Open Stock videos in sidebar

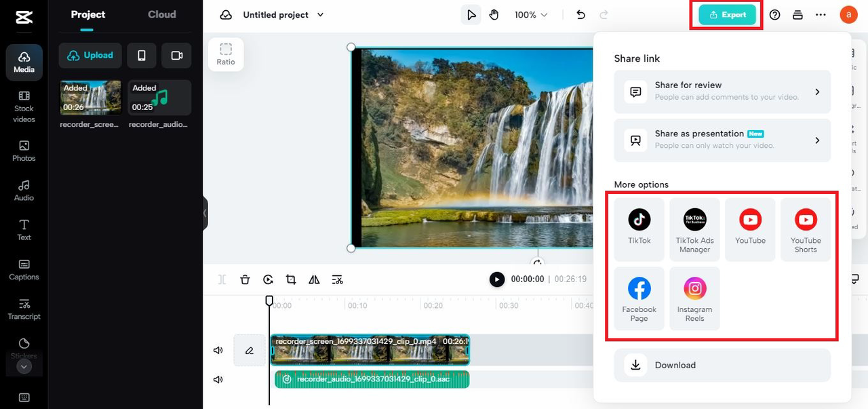point(24,106)
